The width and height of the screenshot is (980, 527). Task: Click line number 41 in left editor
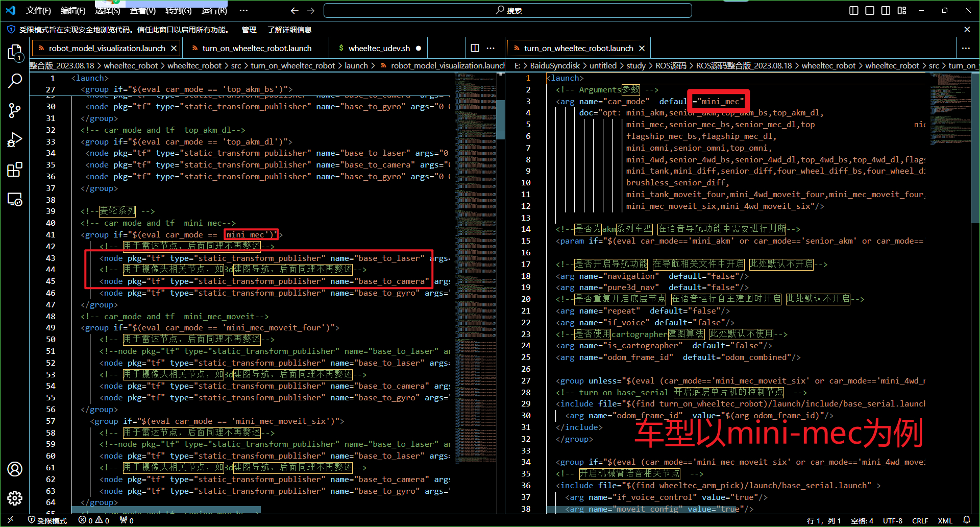pos(51,235)
